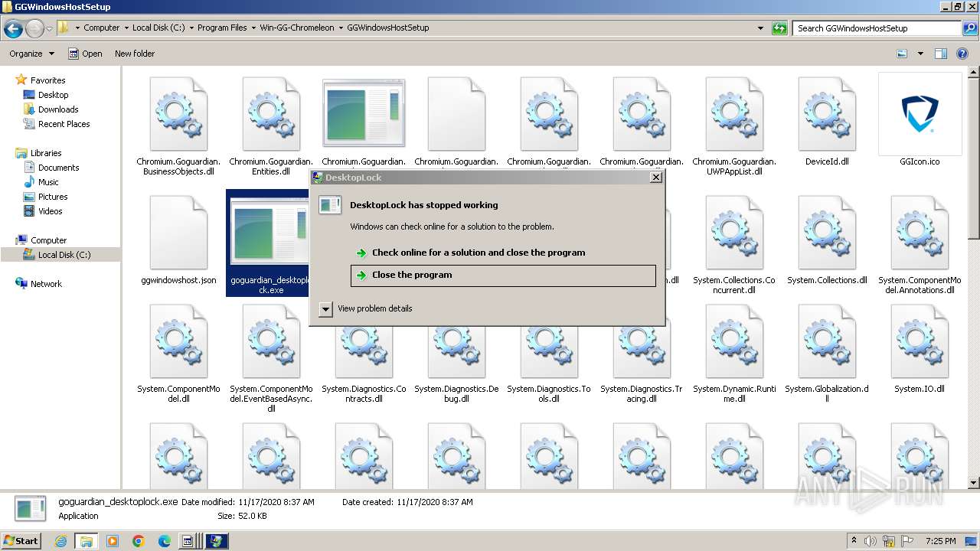Image resolution: width=980 pixels, height=551 pixels.
Task: Select the System.IO.dll file
Action: tap(920, 341)
